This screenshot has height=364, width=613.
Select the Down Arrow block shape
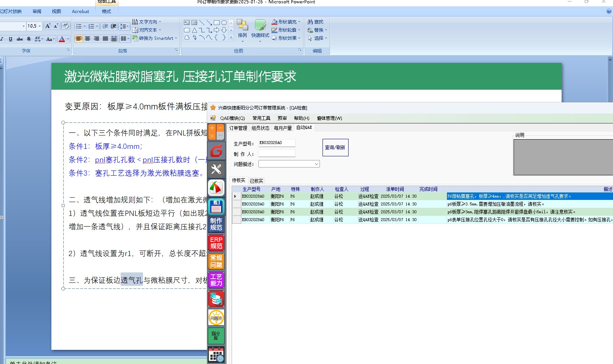tap(224, 30)
